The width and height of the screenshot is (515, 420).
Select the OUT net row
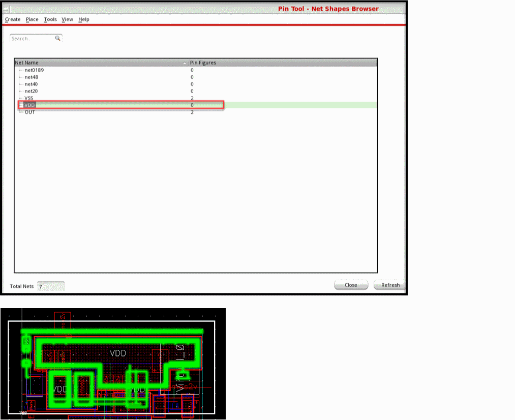pyautogui.click(x=196, y=112)
